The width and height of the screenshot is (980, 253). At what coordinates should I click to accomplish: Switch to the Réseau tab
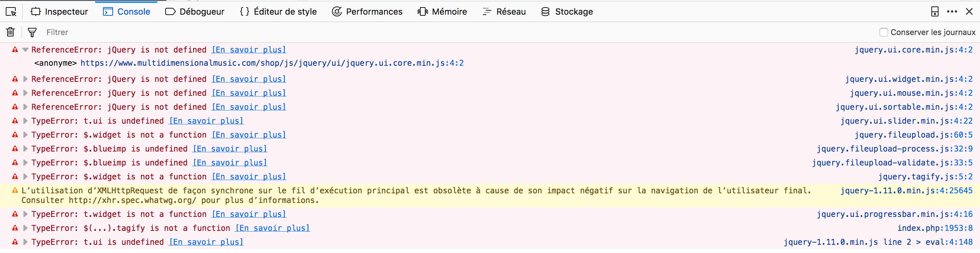(x=504, y=12)
